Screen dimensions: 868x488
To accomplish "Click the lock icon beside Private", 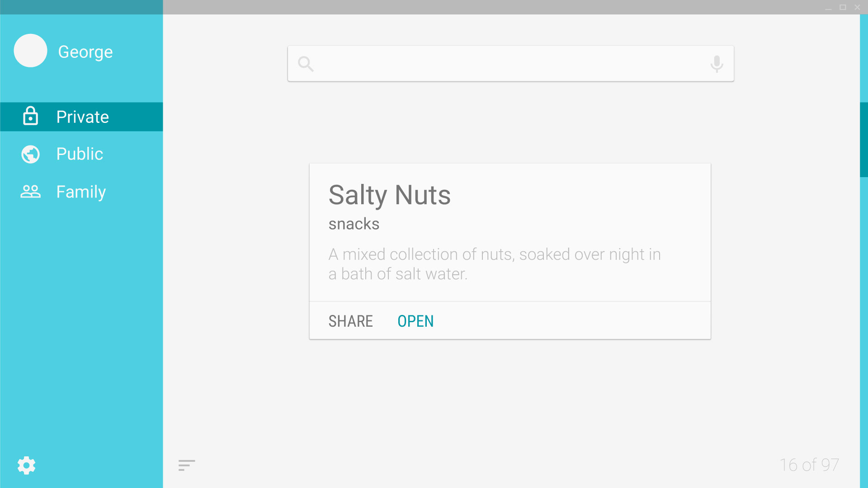I will 30,116.
